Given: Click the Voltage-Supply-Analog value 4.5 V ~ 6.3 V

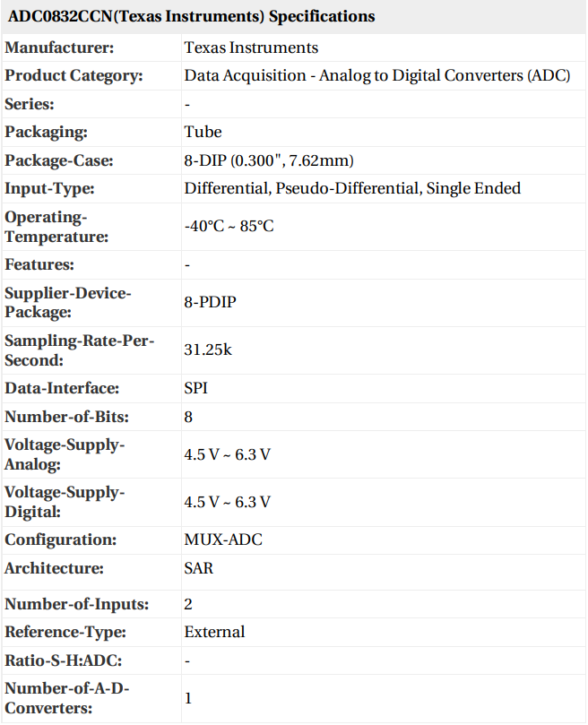Looking at the screenshot, I should (227, 454).
